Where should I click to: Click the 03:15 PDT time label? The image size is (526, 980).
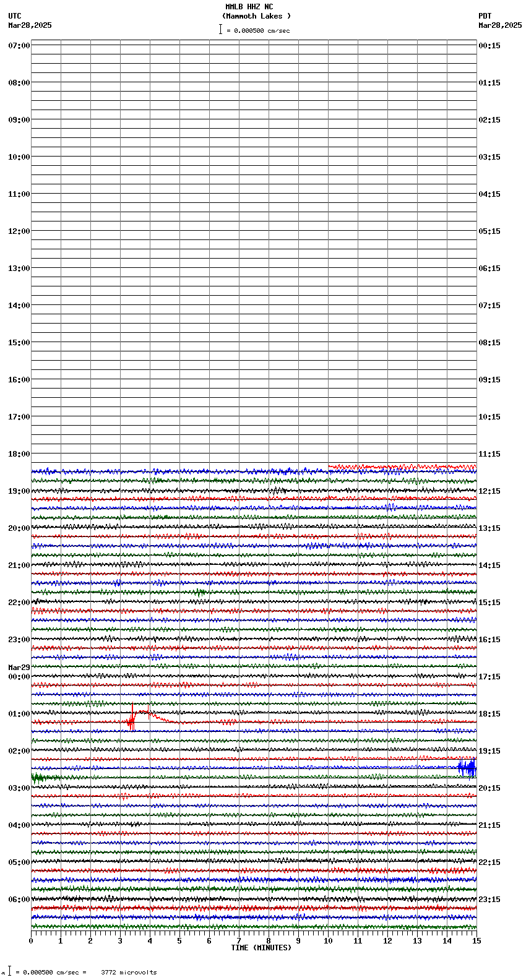[489, 157]
